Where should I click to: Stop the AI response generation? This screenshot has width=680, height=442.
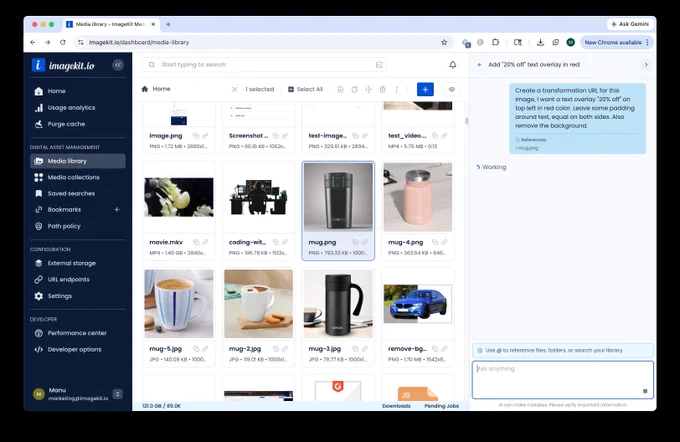point(645,391)
